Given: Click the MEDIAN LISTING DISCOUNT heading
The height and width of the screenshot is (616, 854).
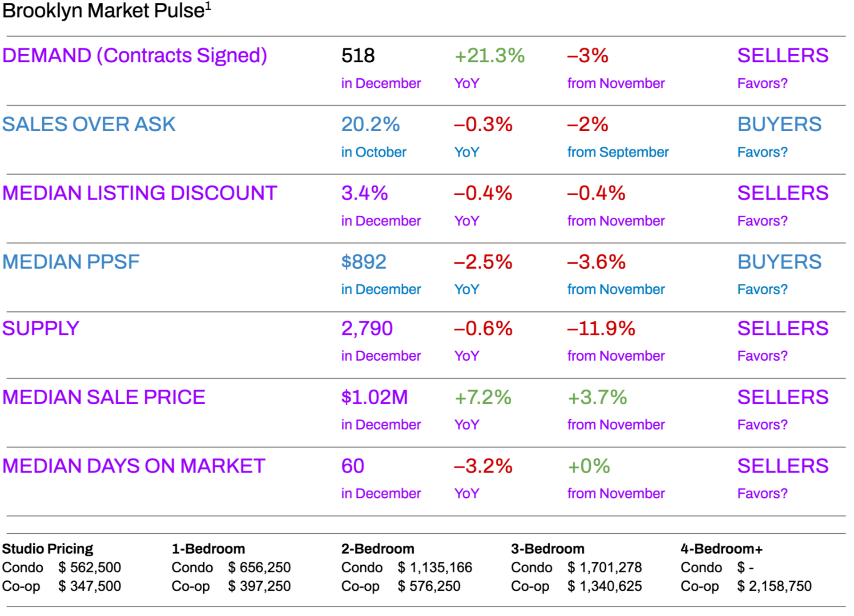Looking at the screenshot, I should pos(139,193).
